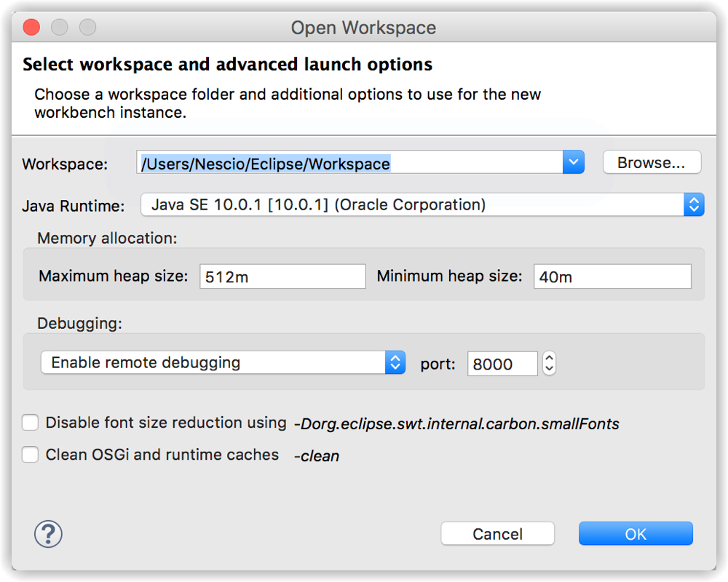Click the Cancel button
Image resolution: width=728 pixels, height=582 pixels.
point(498,534)
